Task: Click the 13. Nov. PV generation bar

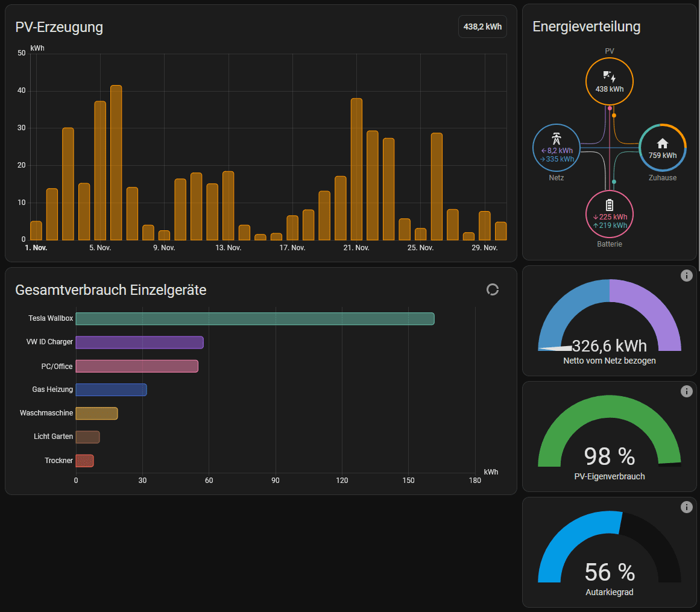Action: 228,206
